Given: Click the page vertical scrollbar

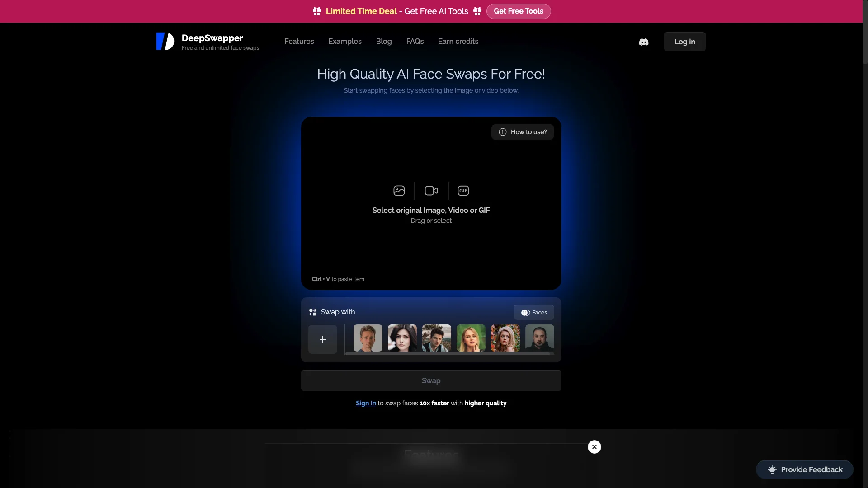Looking at the screenshot, I should point(865,32).
